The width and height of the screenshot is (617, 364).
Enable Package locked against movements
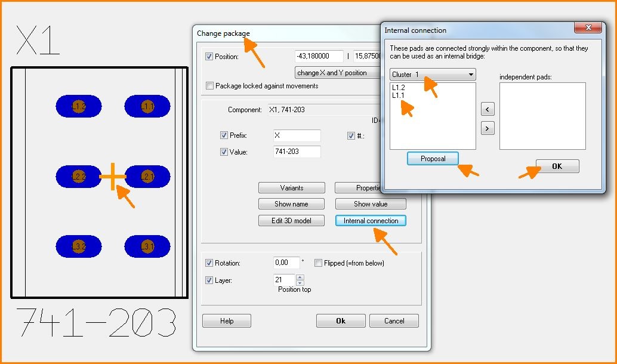point(209,86)
